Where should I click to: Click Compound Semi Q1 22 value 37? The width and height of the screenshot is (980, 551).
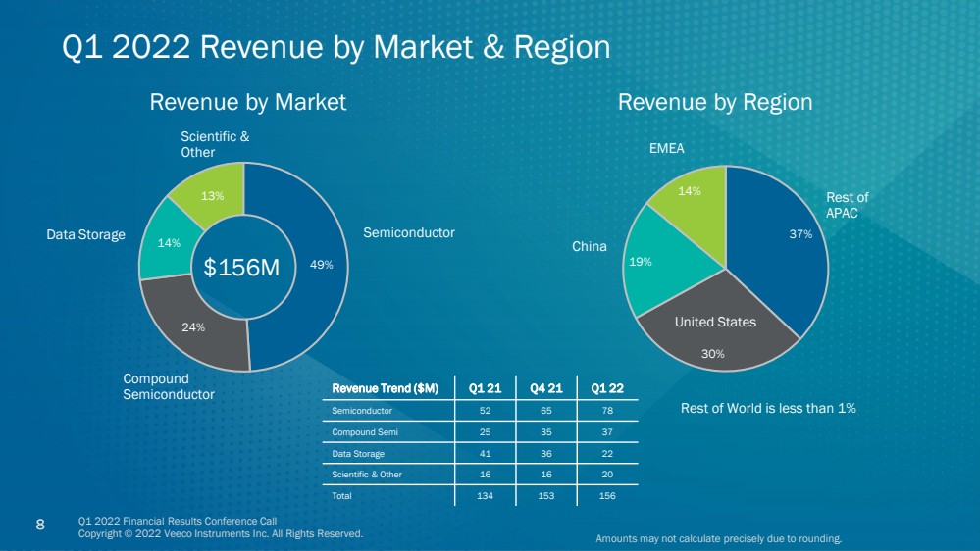[x=607, y=432]
